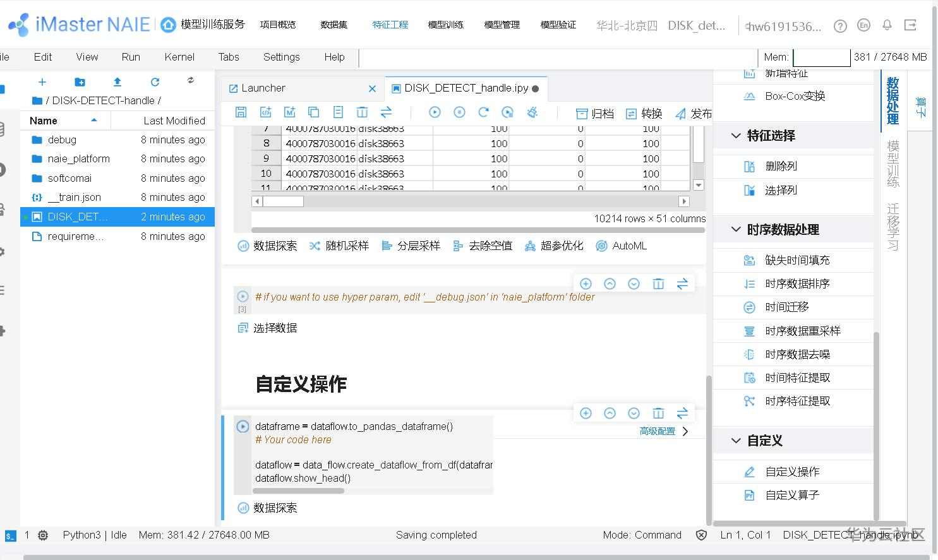938x560 pixels.
Task: Save the notebook with the disk icon
Action: (241, 112)
